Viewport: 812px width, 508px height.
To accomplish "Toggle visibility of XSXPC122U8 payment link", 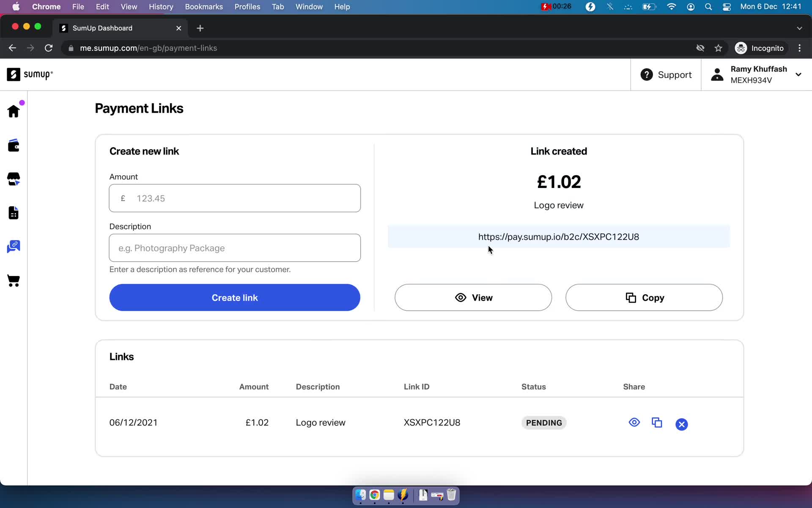I will click(634, 422).
